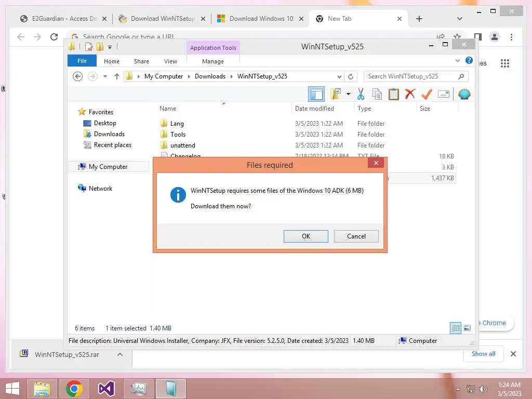Open Google apps grid icon
The height and width of the screenshot is (399, 532).
click(x=505, y=63)
